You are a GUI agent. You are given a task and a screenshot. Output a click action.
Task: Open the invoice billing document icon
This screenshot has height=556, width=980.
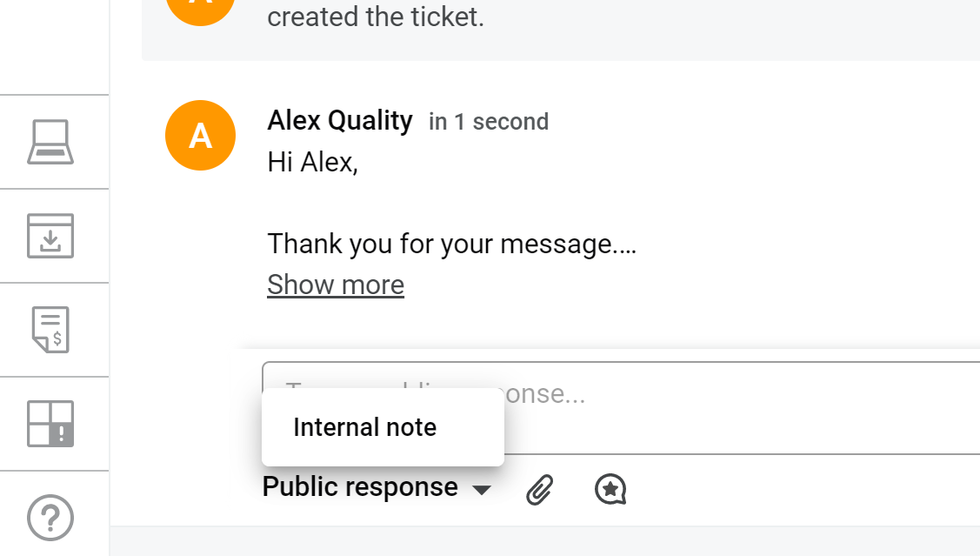click(50, 330)
